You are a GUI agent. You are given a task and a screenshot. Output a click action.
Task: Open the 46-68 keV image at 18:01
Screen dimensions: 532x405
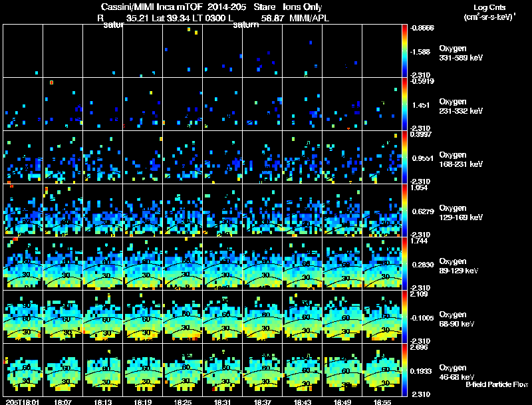(x=23, y=370)
